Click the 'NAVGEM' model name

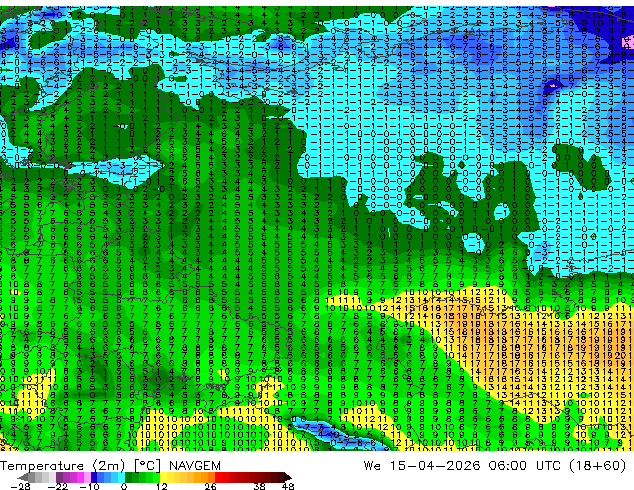click(x=195, y=466)
